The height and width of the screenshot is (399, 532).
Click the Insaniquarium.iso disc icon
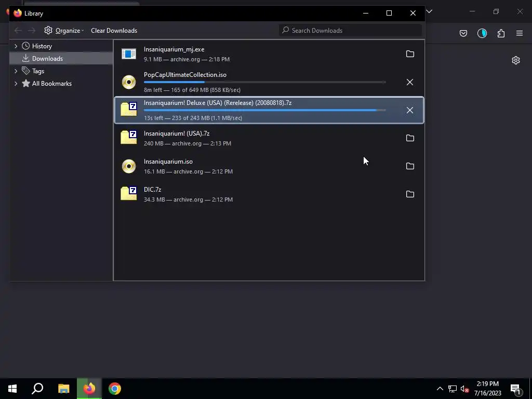(129, 166)
